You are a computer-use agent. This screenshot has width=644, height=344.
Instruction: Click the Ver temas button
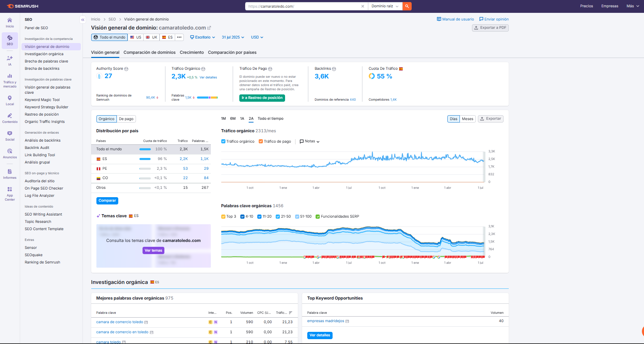153,251
